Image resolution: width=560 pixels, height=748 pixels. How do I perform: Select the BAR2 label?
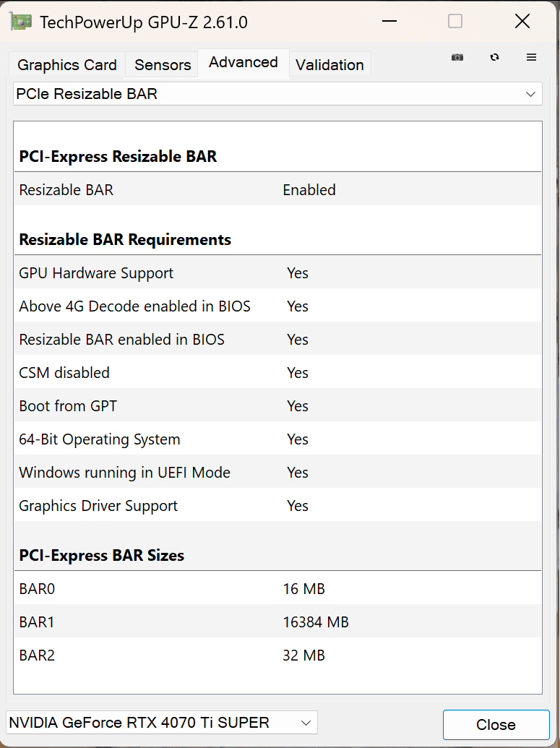[37, 655]
